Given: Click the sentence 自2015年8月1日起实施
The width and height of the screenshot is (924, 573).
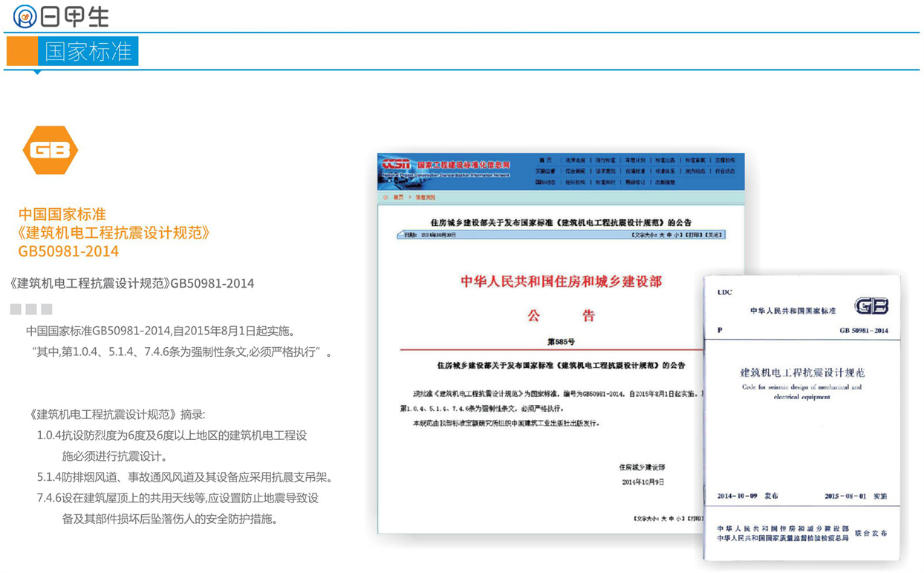Looking at the screenshot, I should click(235, 331).
